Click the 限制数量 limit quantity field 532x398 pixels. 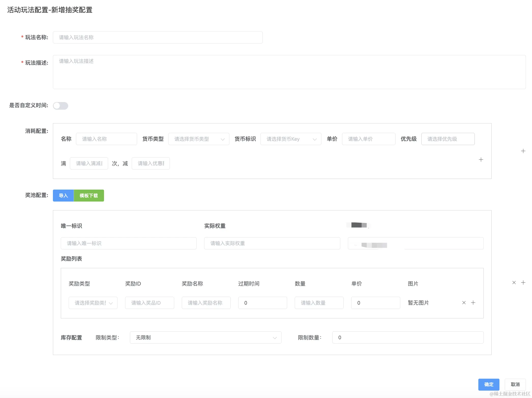(x=408, y=337)
